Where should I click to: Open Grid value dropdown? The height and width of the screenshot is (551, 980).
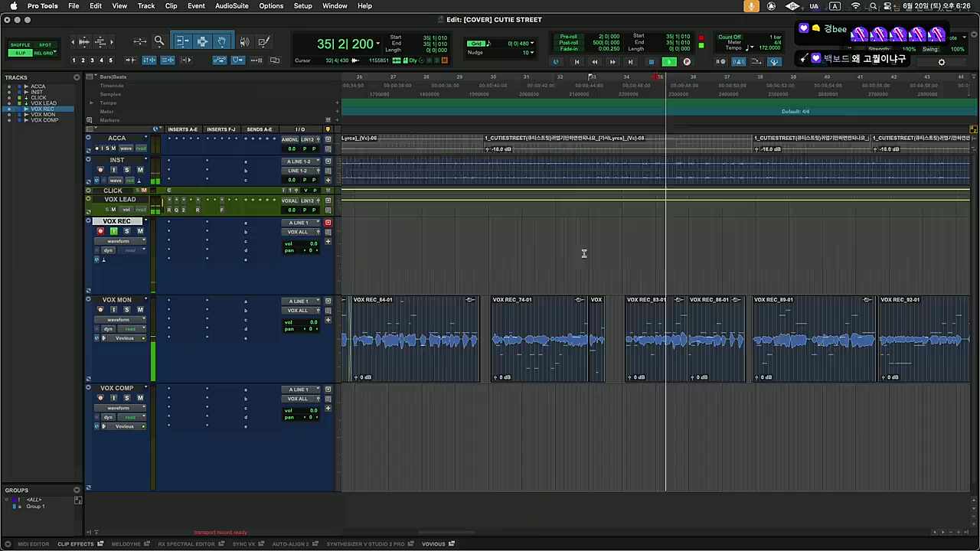pos(532,44)
